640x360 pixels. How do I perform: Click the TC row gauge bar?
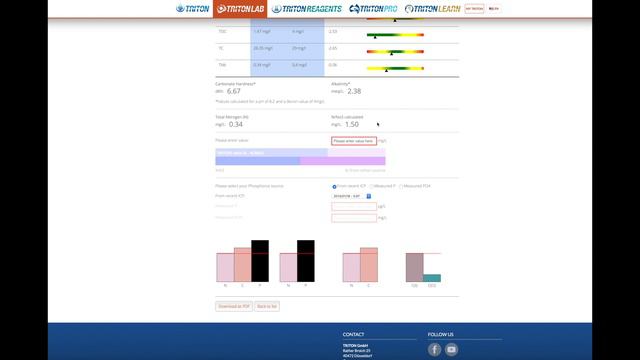click(x=395, y=52)
